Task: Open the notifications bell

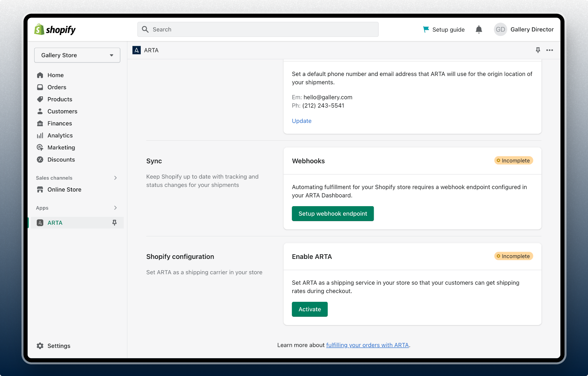Action: pos(479,29)
